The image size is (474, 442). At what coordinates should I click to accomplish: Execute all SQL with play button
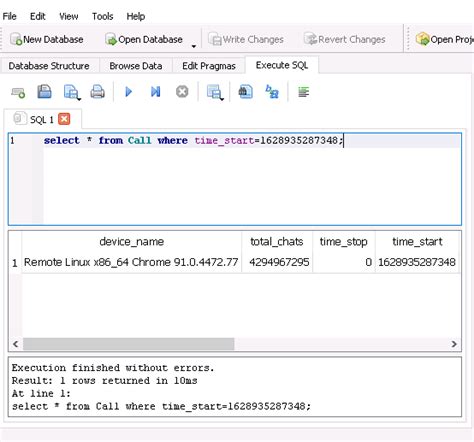128,92
